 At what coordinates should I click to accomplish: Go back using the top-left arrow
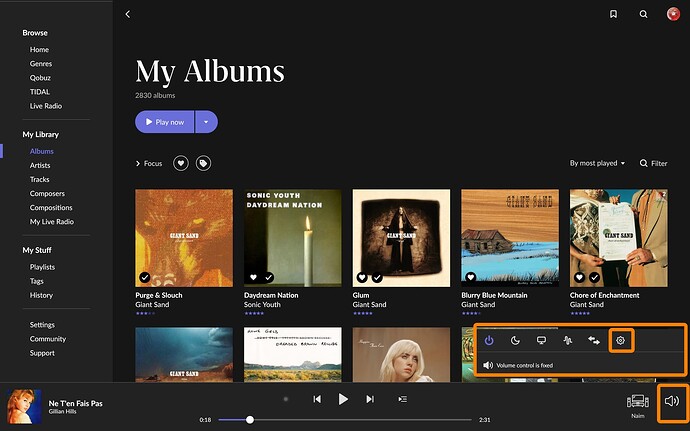pos(128,14)
